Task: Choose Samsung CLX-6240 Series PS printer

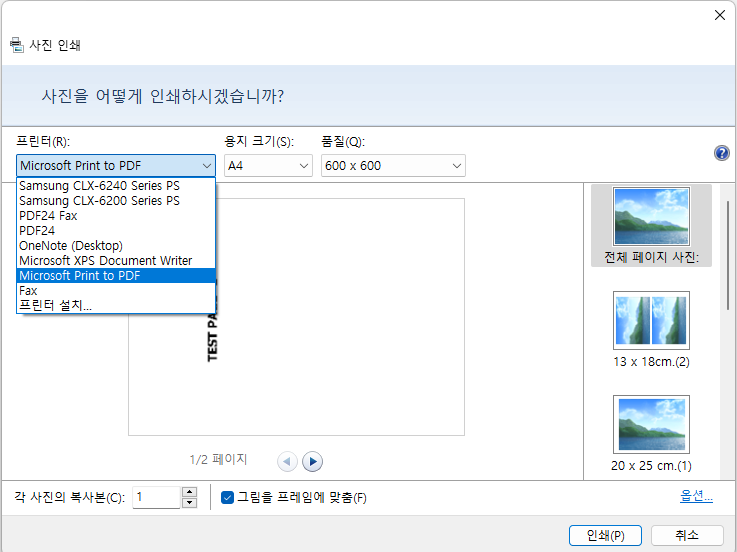Action: (116, 186)
